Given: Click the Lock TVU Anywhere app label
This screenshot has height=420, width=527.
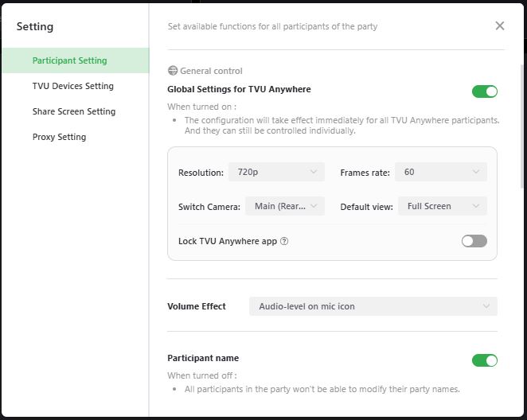Looking at the screenshot, I should 228,241.
